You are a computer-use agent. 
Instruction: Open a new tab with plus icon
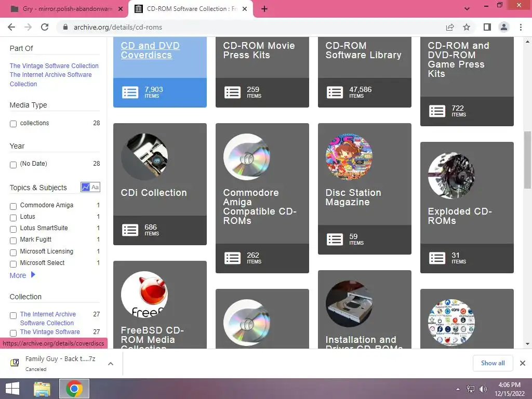[x=264, y=9]
